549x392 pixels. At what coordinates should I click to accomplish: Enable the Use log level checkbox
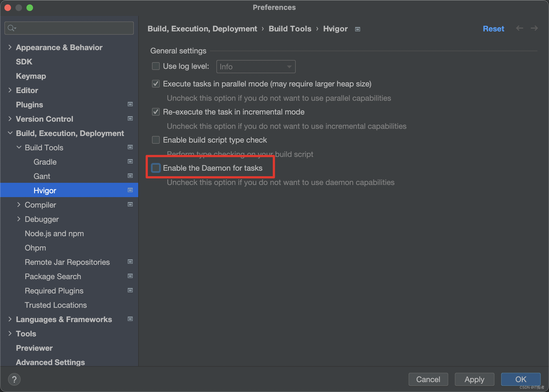(x=156, y=66)
